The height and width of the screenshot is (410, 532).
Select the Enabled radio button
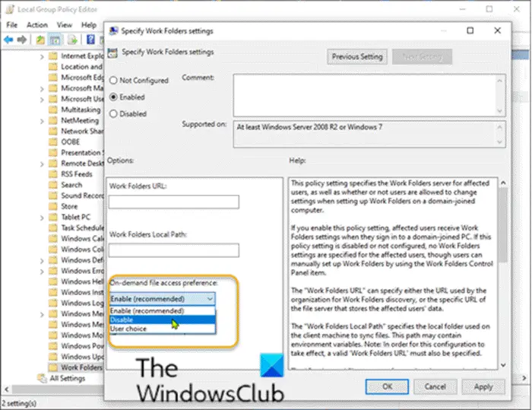tap(113, 97)
